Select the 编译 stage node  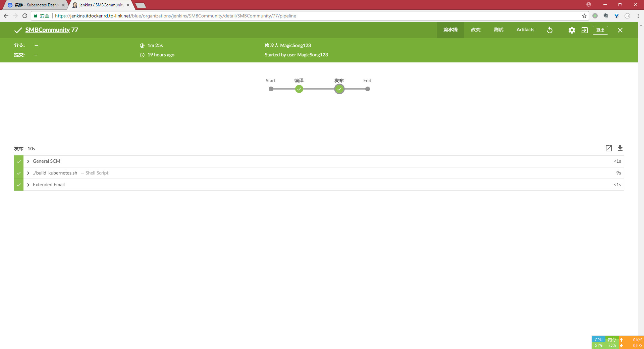click(x=299, y=89)
